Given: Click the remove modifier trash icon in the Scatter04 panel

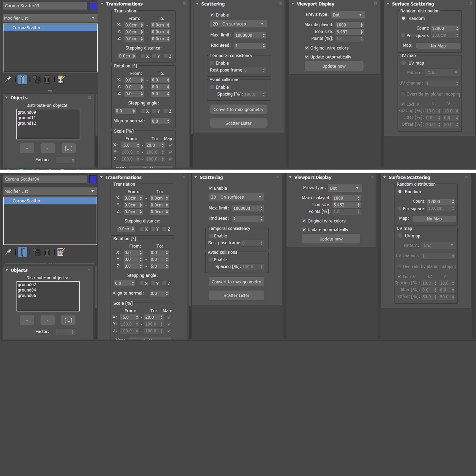Looking at the screenshot, I should pyautogui.click(x=47, y=252).
